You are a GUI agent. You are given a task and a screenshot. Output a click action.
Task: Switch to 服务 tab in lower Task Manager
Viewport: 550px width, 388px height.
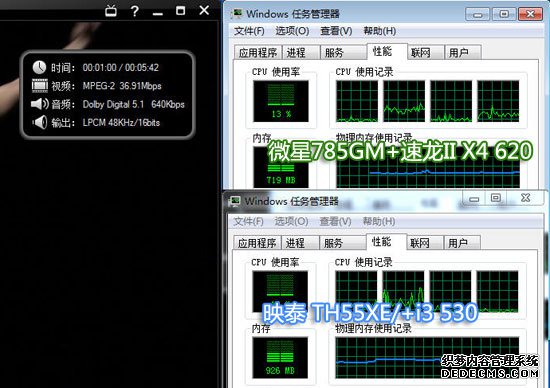pyautogui.click(x=342, y=243)
